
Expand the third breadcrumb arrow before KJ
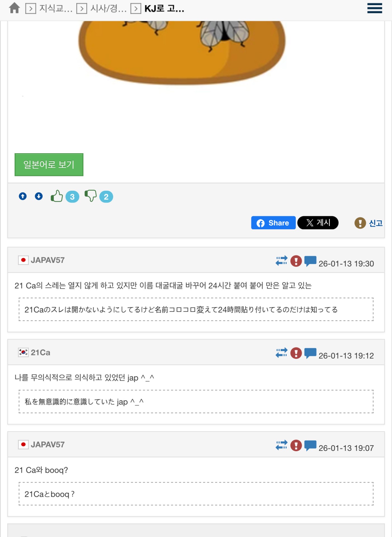136,9
